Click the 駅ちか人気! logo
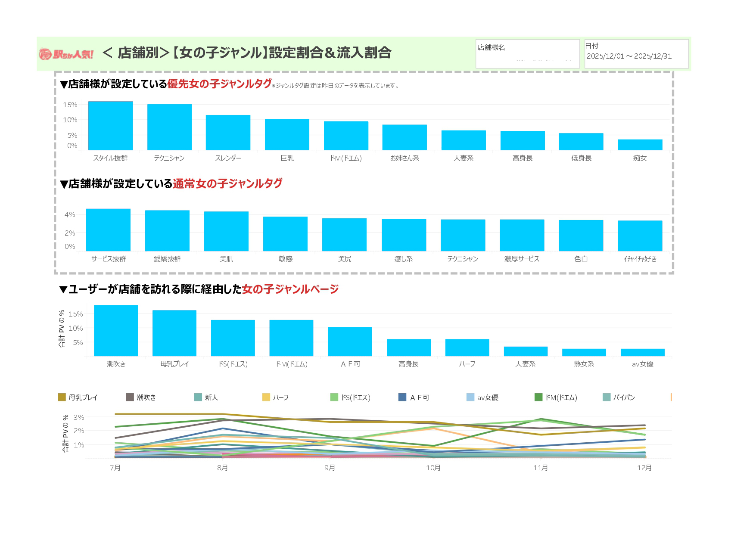This screenshot has width=756, height=534. point(66,54)
